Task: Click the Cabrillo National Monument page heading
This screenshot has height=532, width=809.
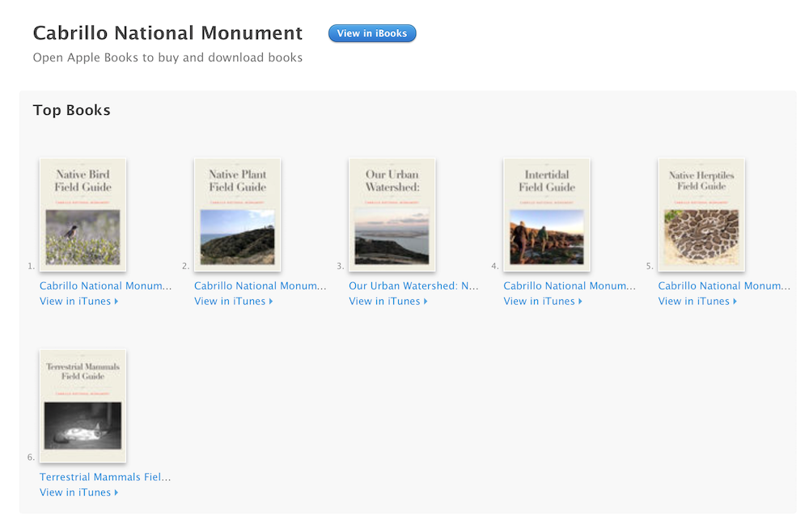Action: click(167, 33)
